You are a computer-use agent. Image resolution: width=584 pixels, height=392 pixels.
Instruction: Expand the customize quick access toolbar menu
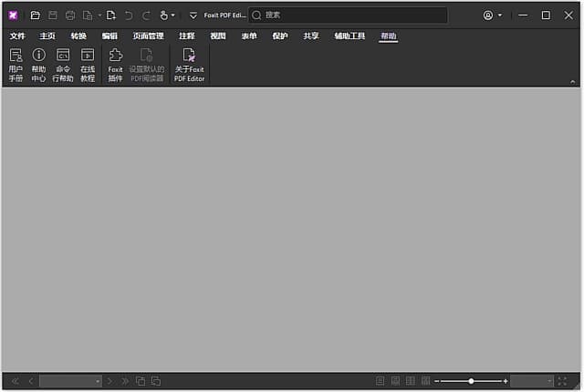coord(193,15)
